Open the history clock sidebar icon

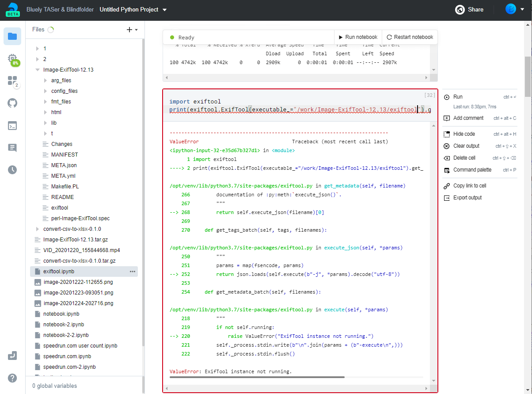tap(12, 169)
